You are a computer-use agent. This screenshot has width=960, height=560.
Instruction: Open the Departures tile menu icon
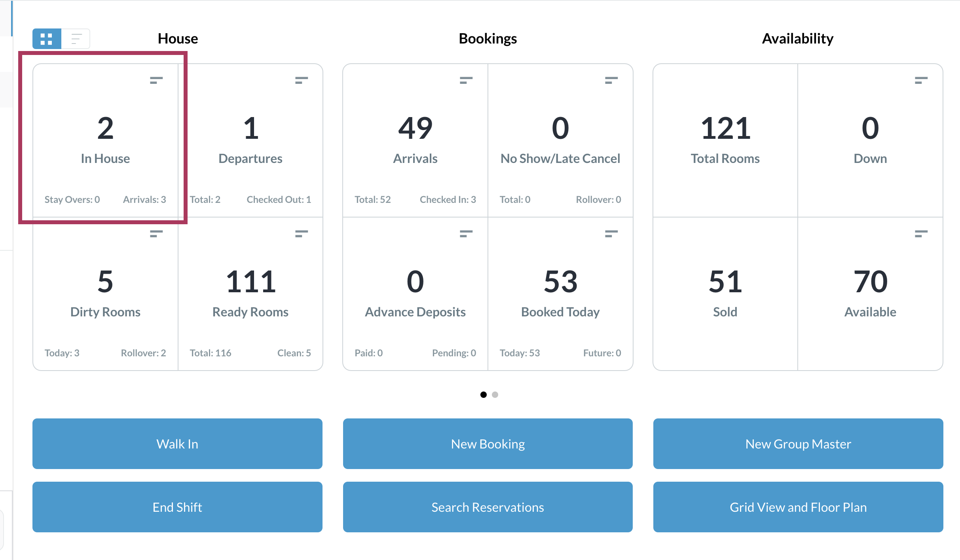(301, 80)
